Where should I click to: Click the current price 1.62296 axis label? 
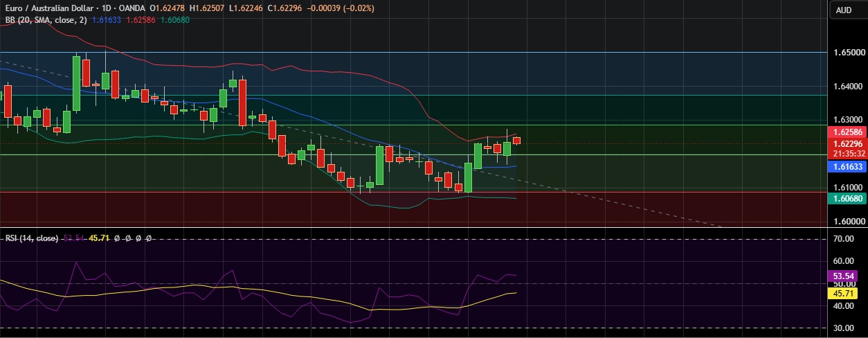[847, 144]
